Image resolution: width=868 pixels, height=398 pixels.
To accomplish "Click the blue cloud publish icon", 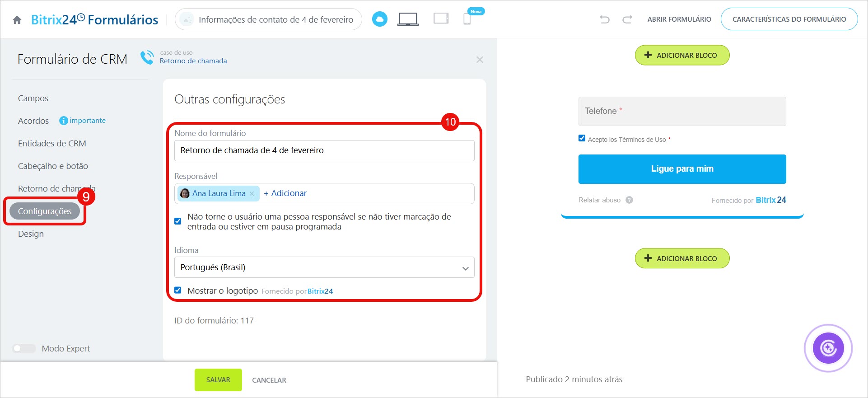I will tap(379, 19).
